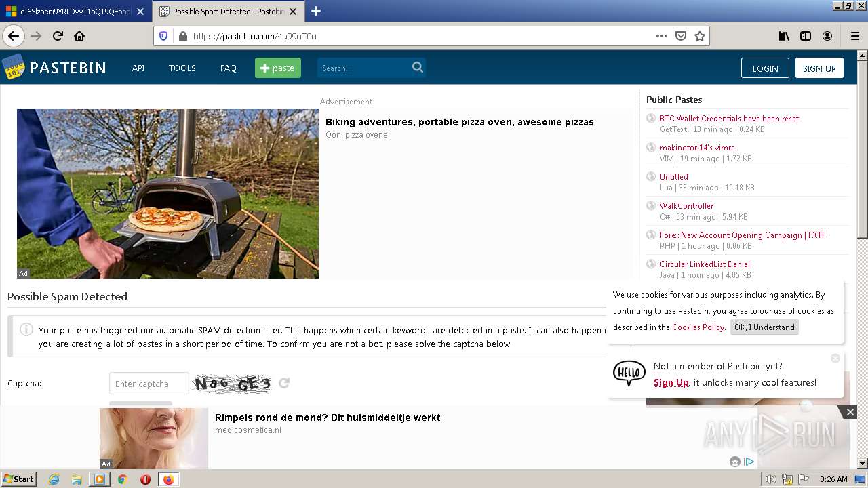This screenshot has height=488, width=868.
Task: Launch Chrome from taskbar
Action: (x=123, y=479)
